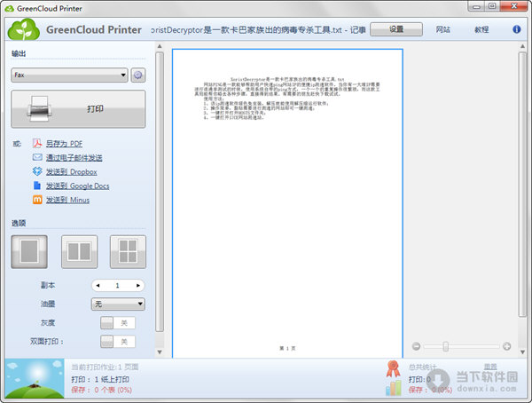The image size is (532, 403).
Task: Click the orange Minus icon
Action: click(x=37, y=200)
